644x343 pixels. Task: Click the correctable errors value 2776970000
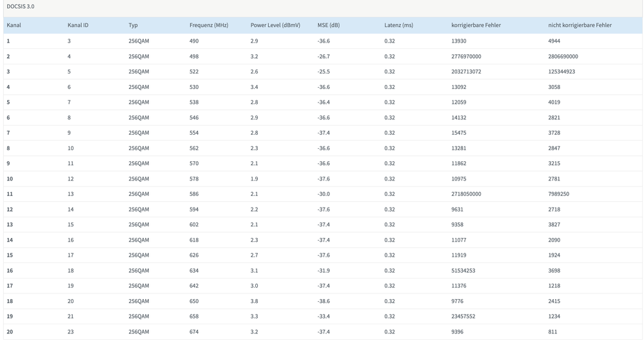[x=466, y=56]
